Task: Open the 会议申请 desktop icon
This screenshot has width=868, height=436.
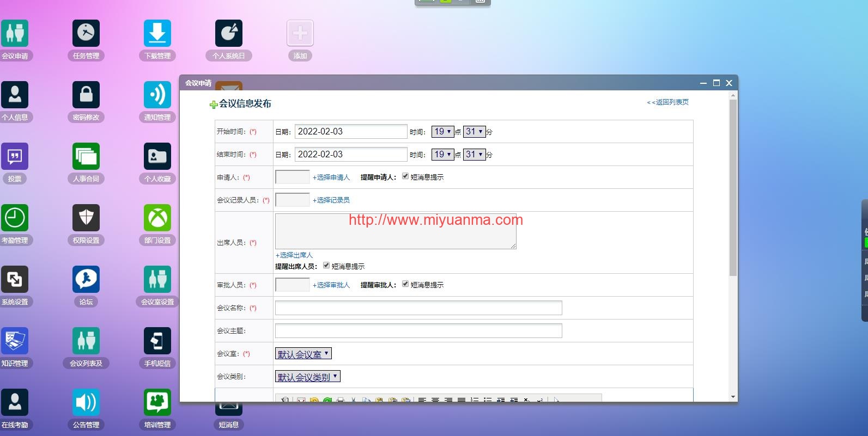Action: [x=15, y=33]
